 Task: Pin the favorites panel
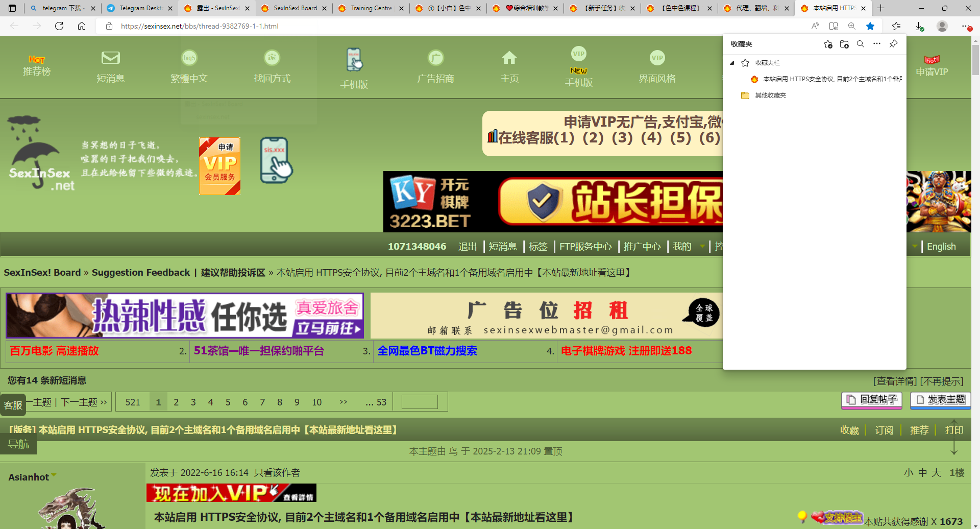click(x=893, y=44)
